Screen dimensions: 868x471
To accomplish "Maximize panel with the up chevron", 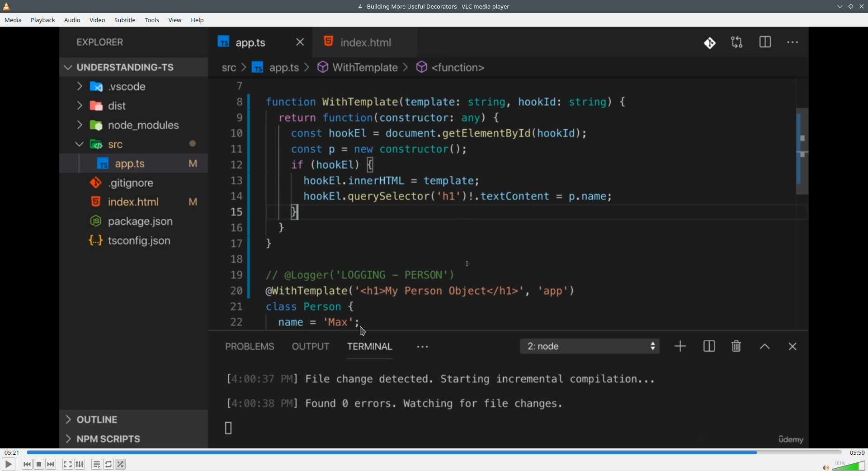I will 765,347.
